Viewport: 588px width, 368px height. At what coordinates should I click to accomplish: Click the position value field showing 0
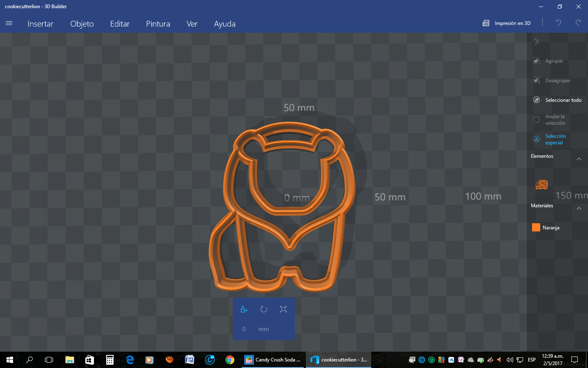tap(244, 329)
